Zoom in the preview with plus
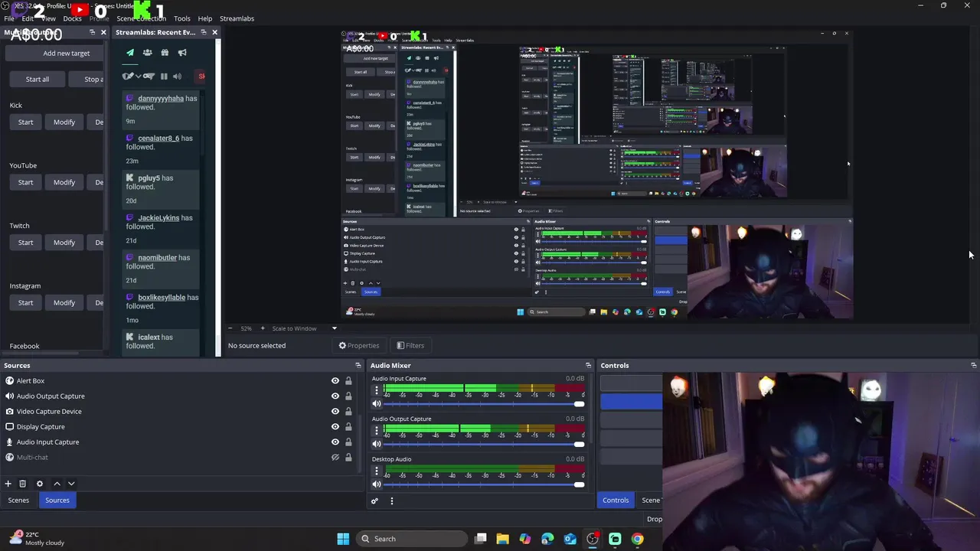Viewport: 980px width, 551px height. click(263, 328)
